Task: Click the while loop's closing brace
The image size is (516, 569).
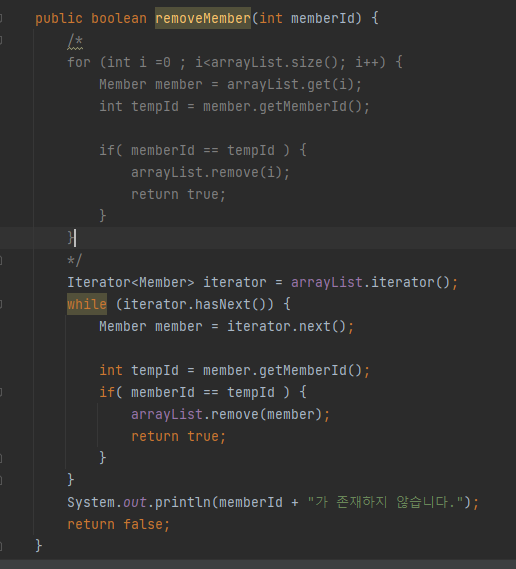Action: 71,480
